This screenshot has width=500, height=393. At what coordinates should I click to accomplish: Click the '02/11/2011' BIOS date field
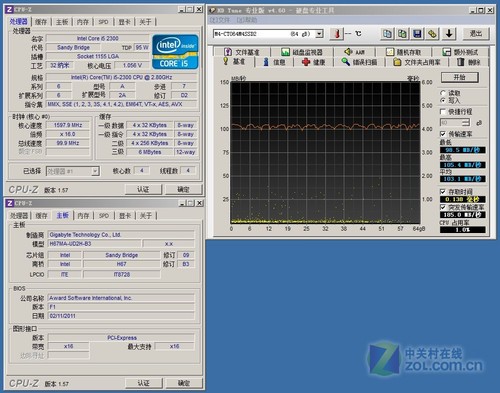[121, 316]
